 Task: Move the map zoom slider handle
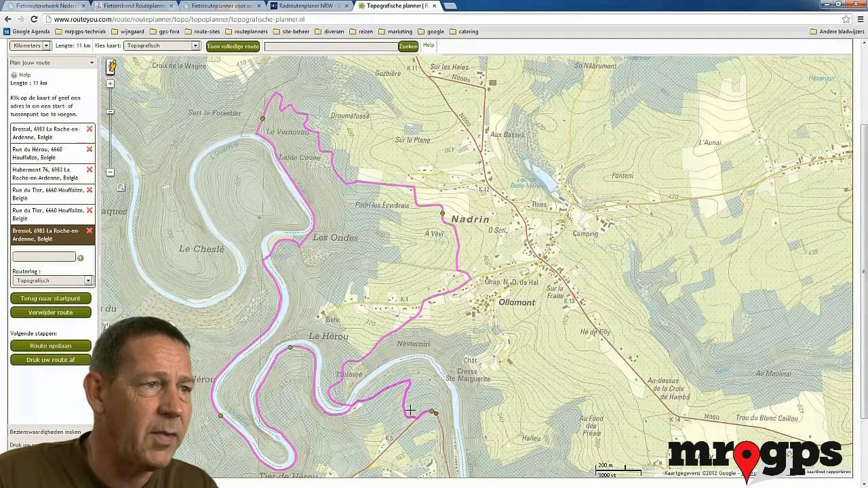[111, 112]
